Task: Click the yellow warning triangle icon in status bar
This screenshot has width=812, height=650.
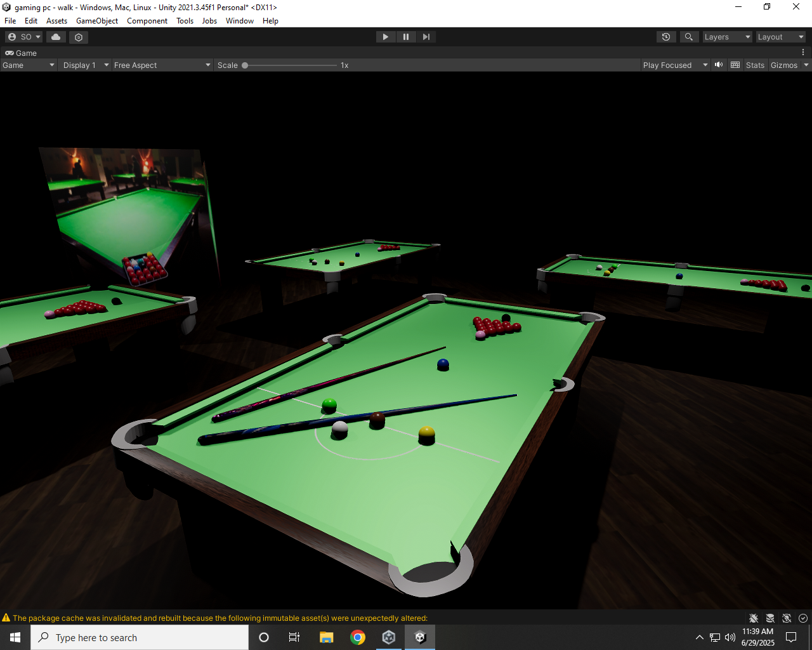Action: (6, 618)
